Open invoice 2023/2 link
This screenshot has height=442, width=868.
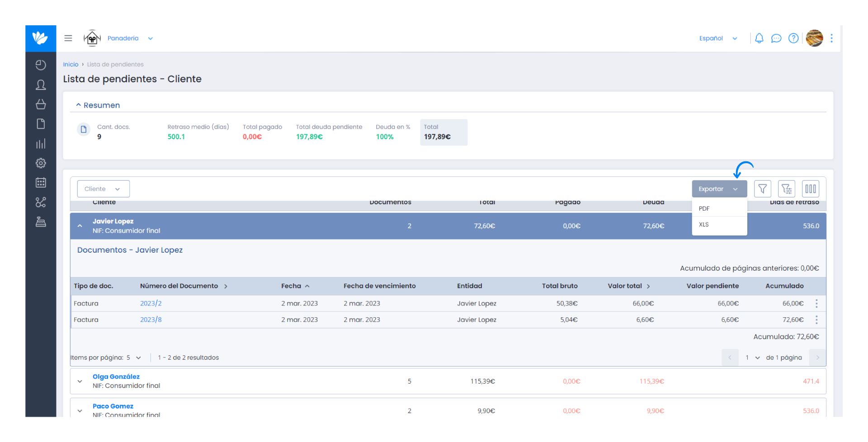point(151,304)
